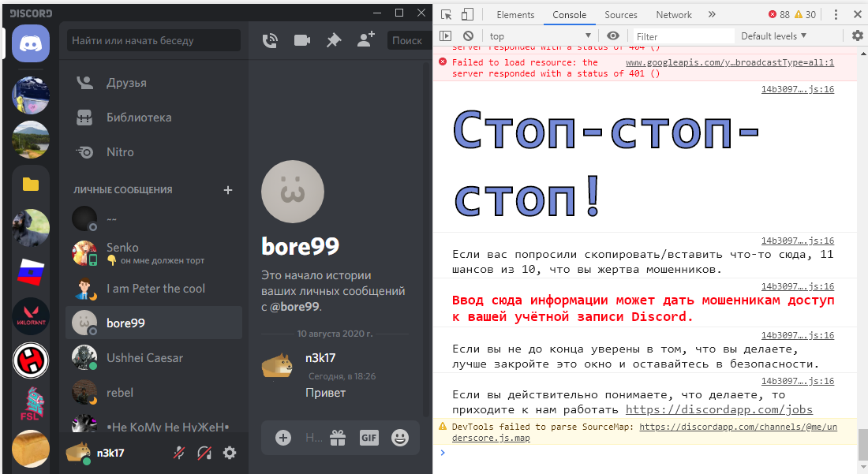Expand more DevTools tabs chevron
This screenshot has width=868, height=474.
712,14
